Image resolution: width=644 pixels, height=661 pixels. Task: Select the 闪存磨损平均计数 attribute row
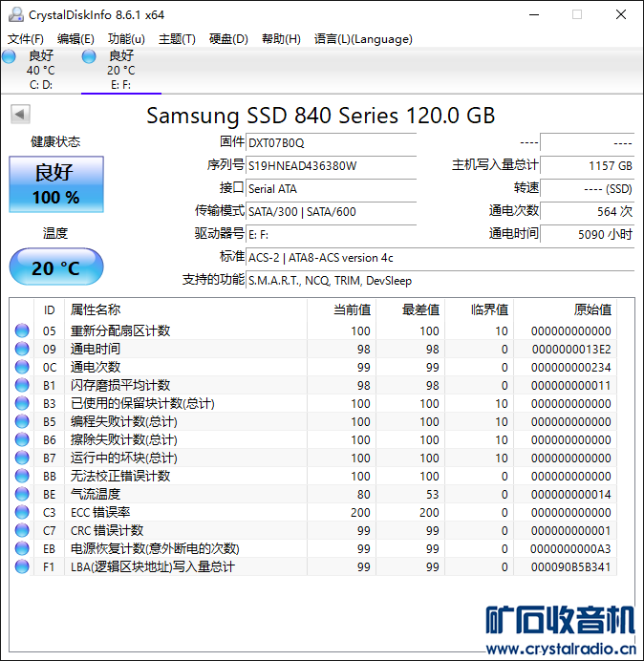[x=313, y=385]
